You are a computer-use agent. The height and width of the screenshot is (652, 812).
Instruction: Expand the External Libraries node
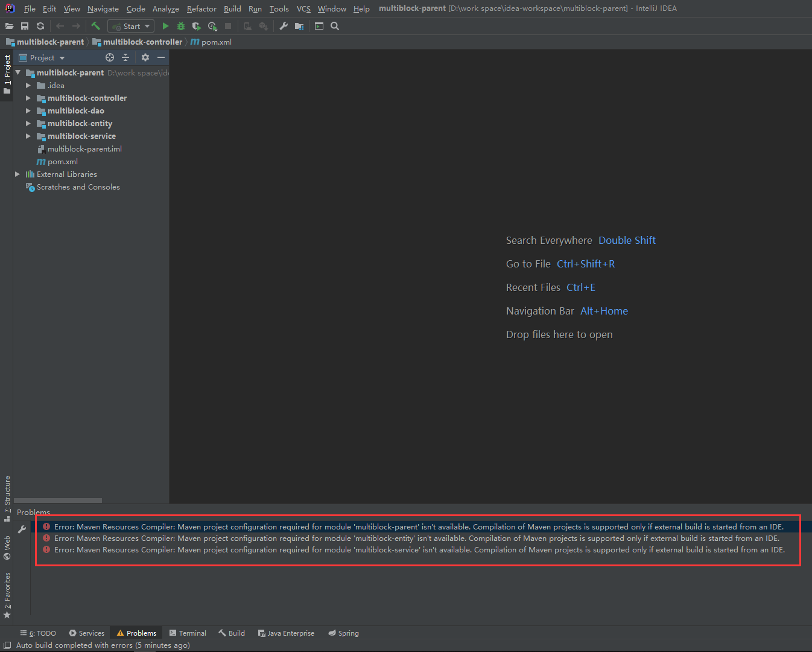pyautogui.click(x=17, y=174)
